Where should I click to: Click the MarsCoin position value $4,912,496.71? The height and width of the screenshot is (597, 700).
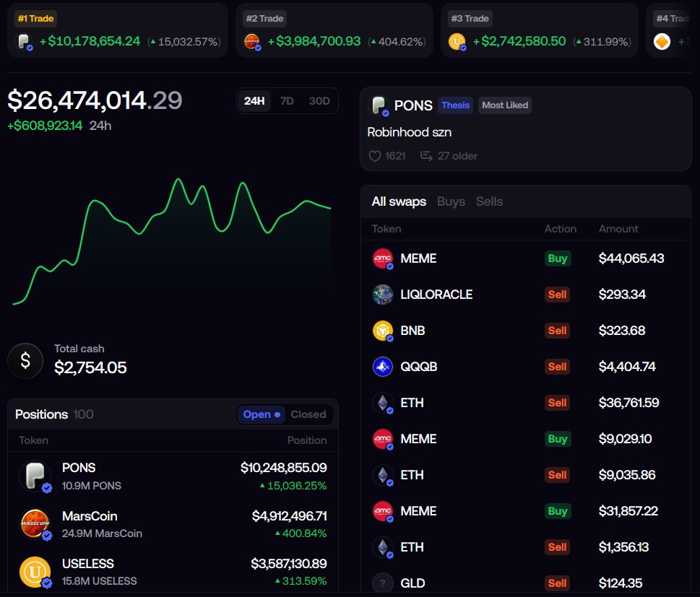[289, 516]
